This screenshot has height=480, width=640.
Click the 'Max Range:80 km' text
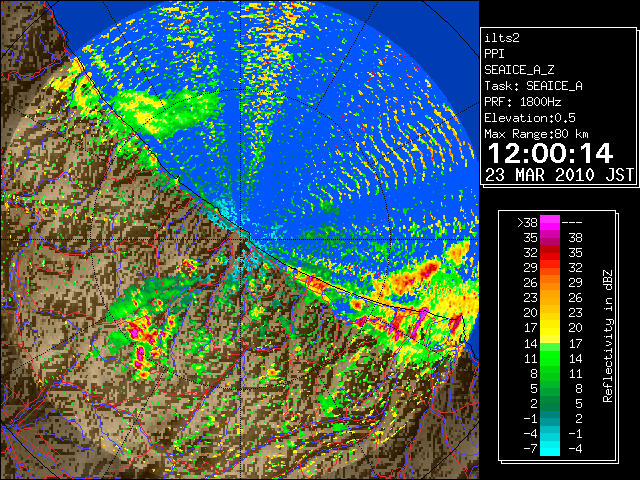click(536, 134)
